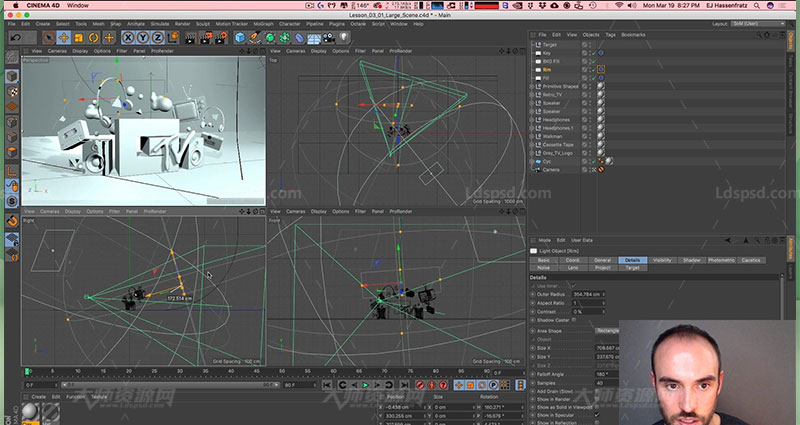Open the Layout dropdown at top right

758,24
